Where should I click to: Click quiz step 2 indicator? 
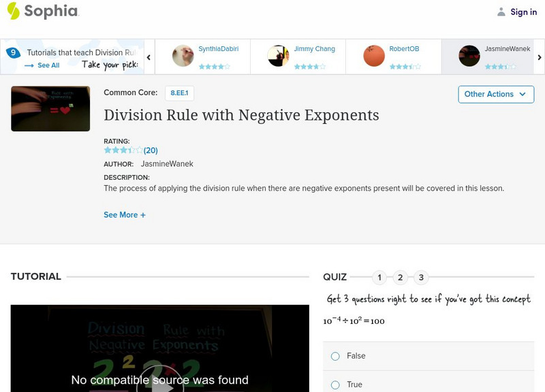pos(399,277)
